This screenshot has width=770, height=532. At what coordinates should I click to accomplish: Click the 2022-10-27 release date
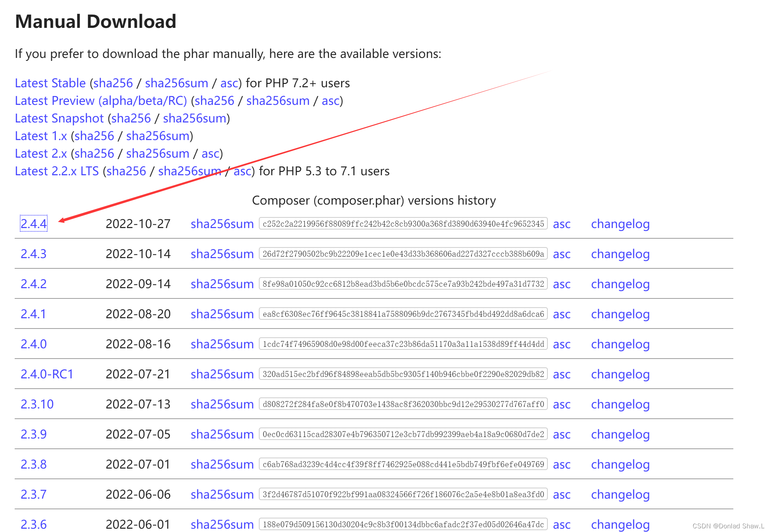click(138, 224)
